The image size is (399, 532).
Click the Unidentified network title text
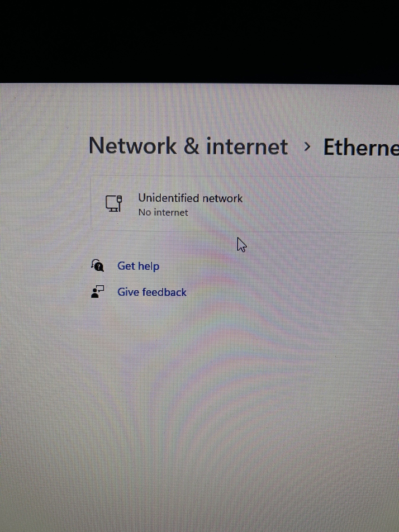(x=190, y=198)
